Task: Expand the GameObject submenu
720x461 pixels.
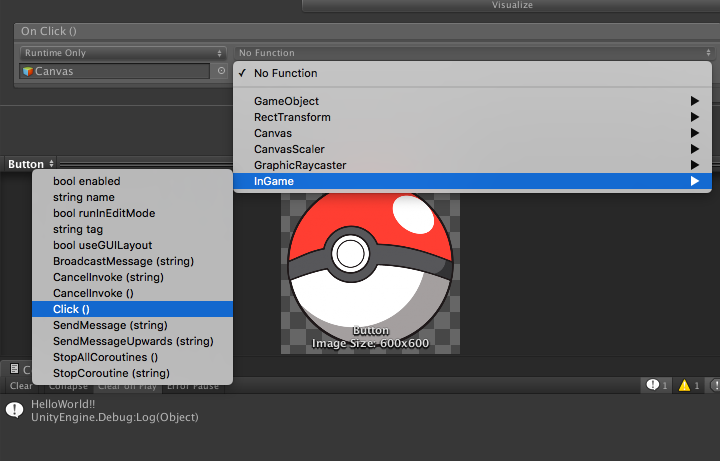Action: (x=472, y=101)
